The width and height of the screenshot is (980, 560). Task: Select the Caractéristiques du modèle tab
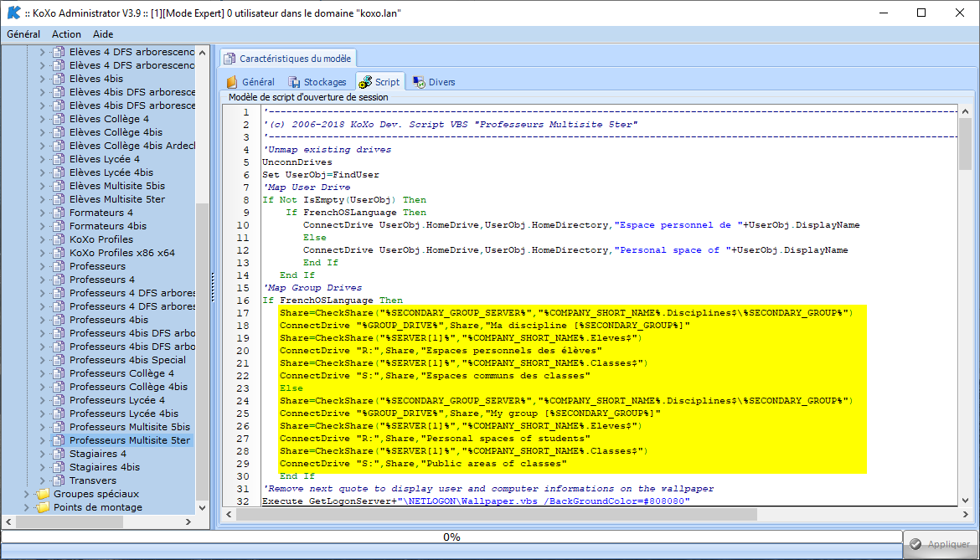click(x=288, y=58)
